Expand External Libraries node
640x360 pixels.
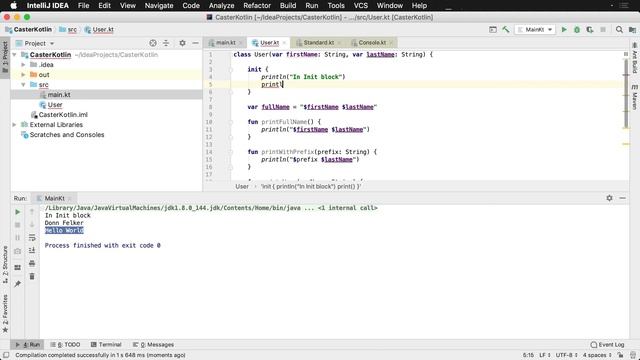[15, 124]
